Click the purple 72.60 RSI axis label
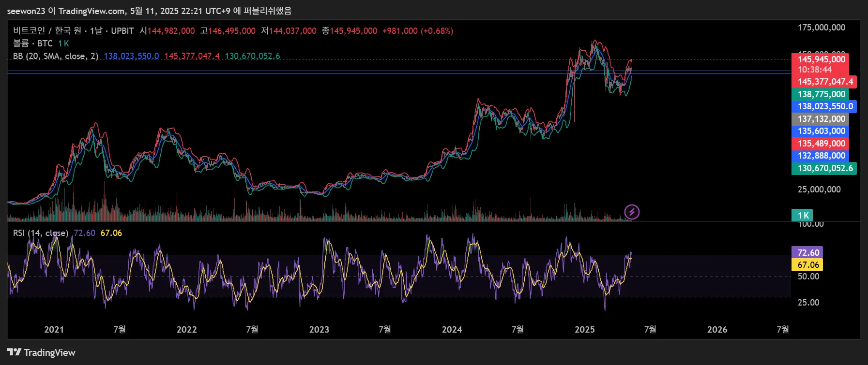 [x=807, y=253]
